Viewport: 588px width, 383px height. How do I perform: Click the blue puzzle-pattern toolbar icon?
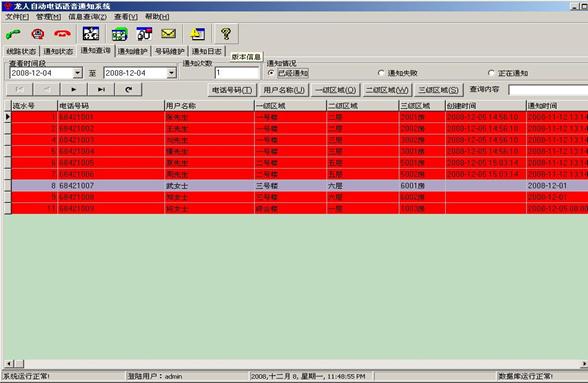click(x=91, y=34)
